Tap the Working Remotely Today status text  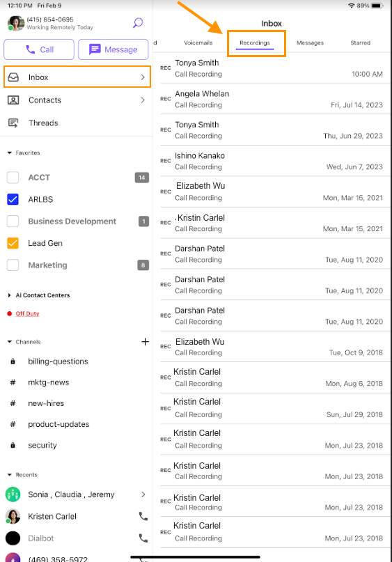(x=60, y=27)
